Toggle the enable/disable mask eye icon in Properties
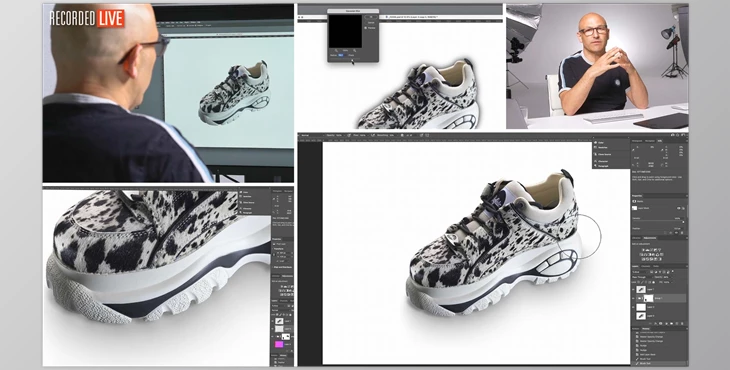The image size is (730, 370). (x=676, y=233)
